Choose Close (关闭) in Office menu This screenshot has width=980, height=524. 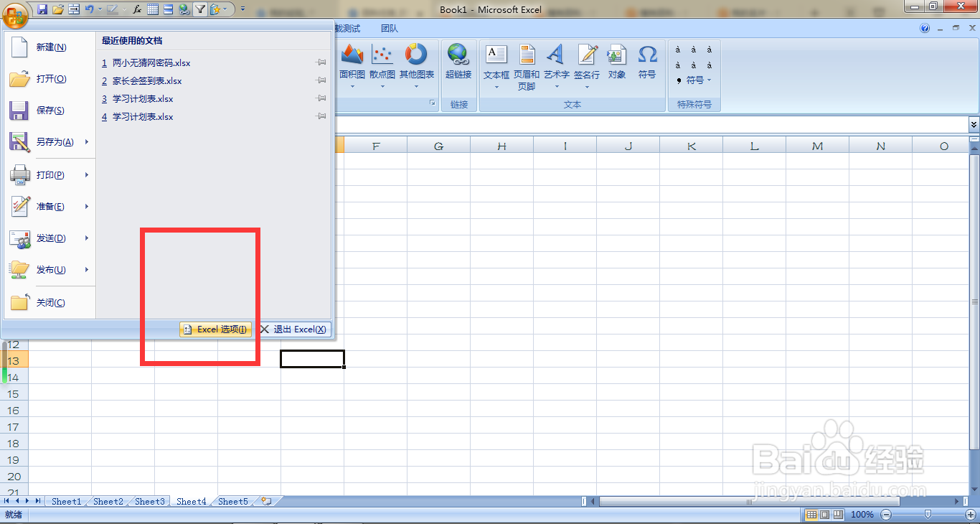(49, 303)
